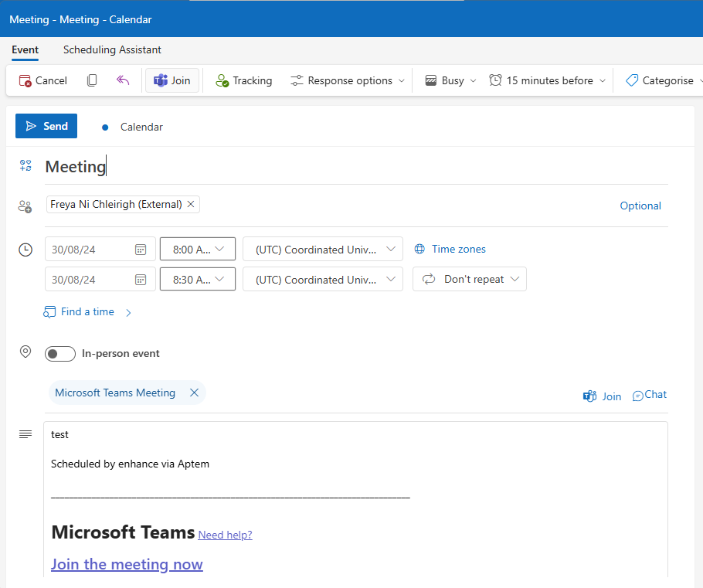
Task: Expand the Response options chevron
Action: tap(402, 80)
